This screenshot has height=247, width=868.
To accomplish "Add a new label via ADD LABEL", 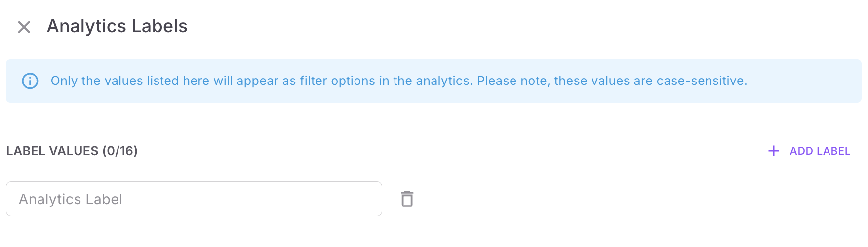I will click(x=809, y=151).
